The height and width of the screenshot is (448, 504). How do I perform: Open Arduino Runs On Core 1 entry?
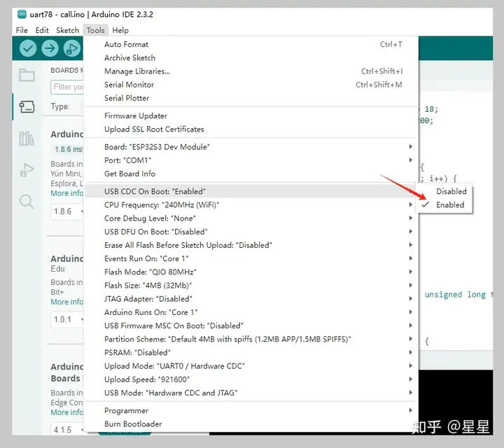[x=251, y=312]
